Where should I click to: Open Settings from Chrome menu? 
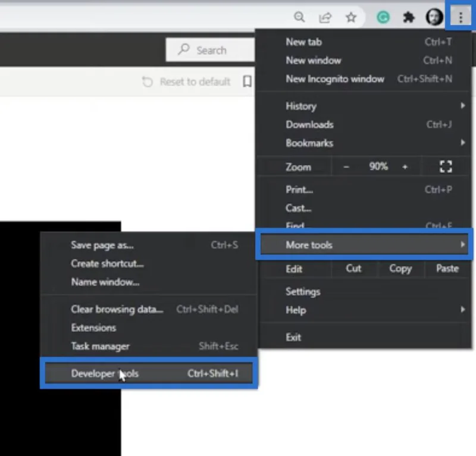click(x=364, y=291)
